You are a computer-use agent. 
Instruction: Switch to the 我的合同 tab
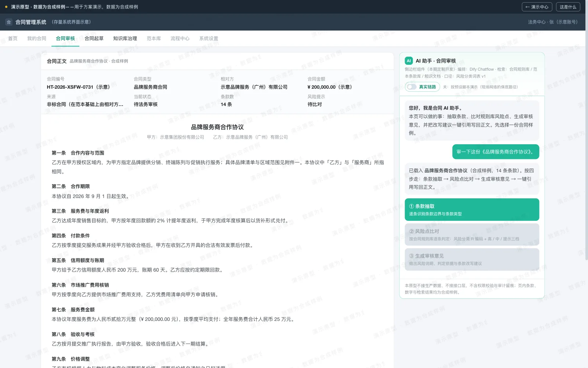[x=37, y=38]
